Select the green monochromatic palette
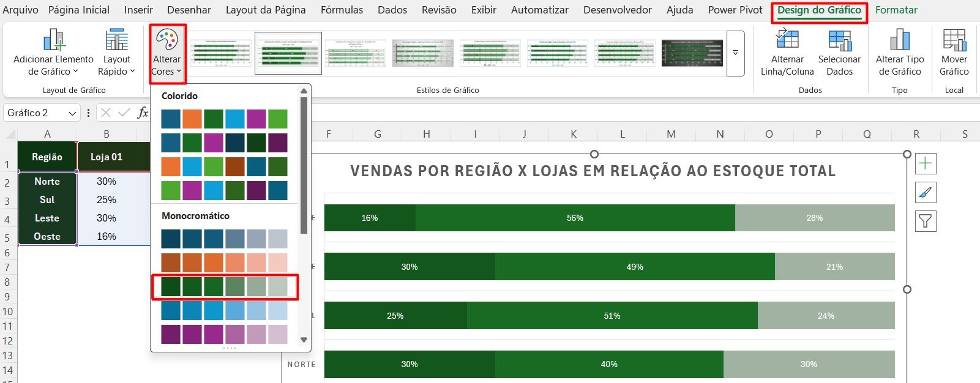Image resolution: width=980 pixels, height=383 pixels. [x=224, y=286]
